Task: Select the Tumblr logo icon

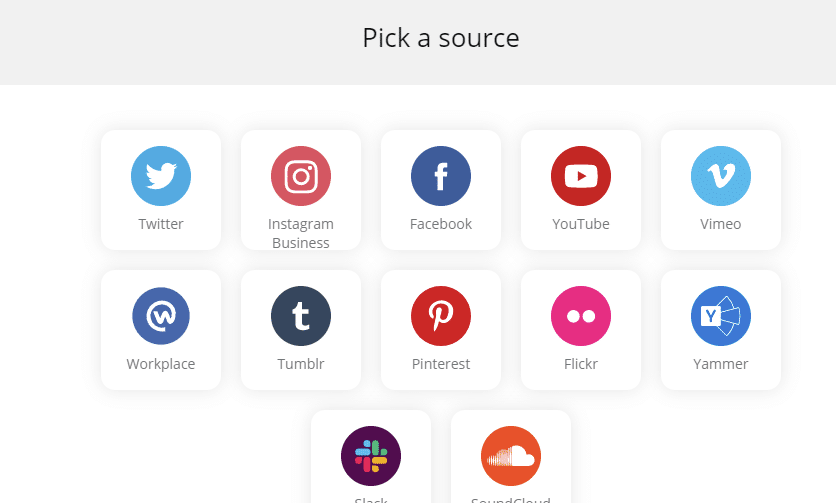Action: 301,316
